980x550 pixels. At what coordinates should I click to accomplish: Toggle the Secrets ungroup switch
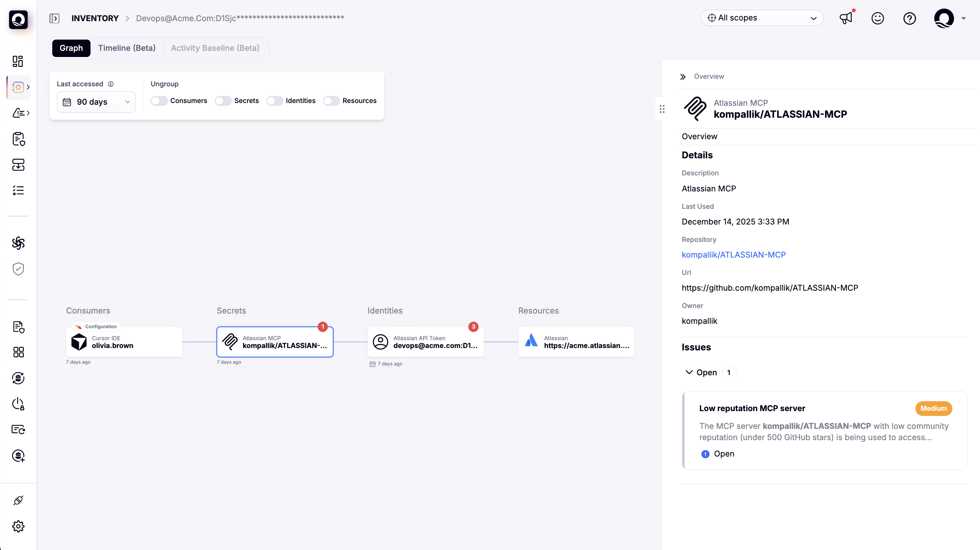pos(223,101)
